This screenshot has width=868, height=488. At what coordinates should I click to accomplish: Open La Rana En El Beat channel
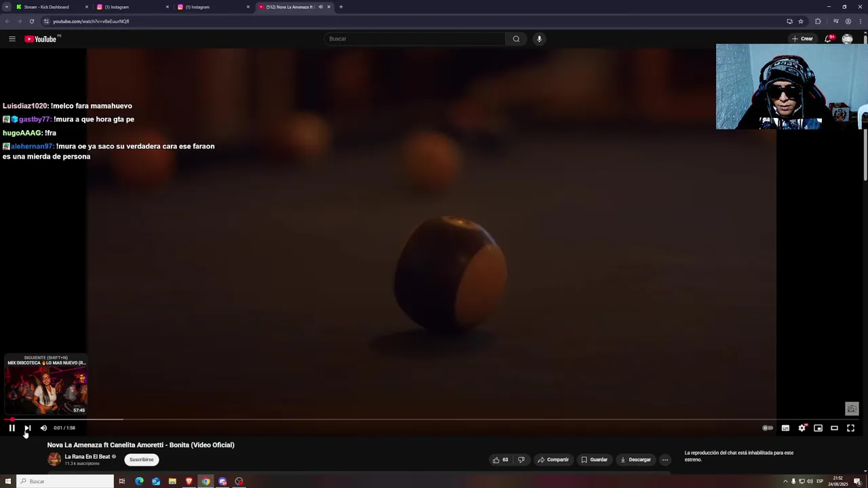87,457
